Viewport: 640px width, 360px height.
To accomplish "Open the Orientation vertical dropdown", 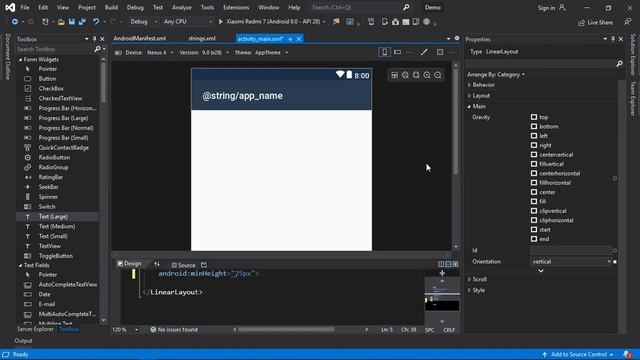I will pos(571,262).
